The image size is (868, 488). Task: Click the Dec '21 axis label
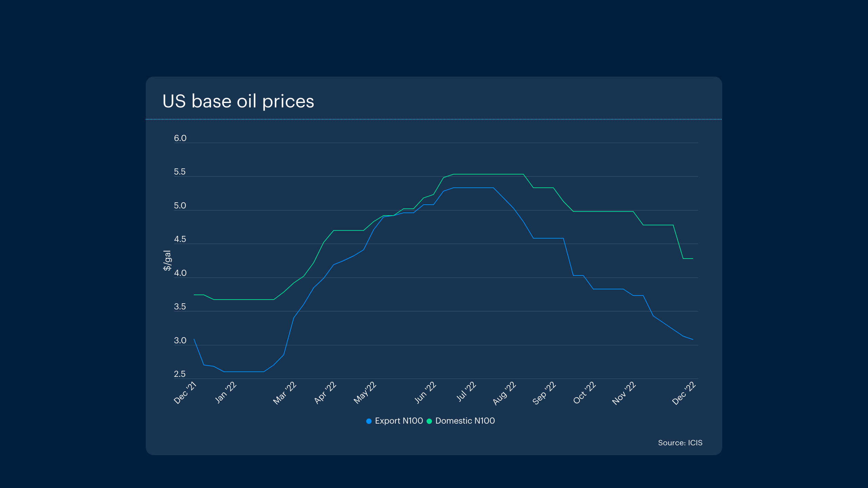pos(185,393)
